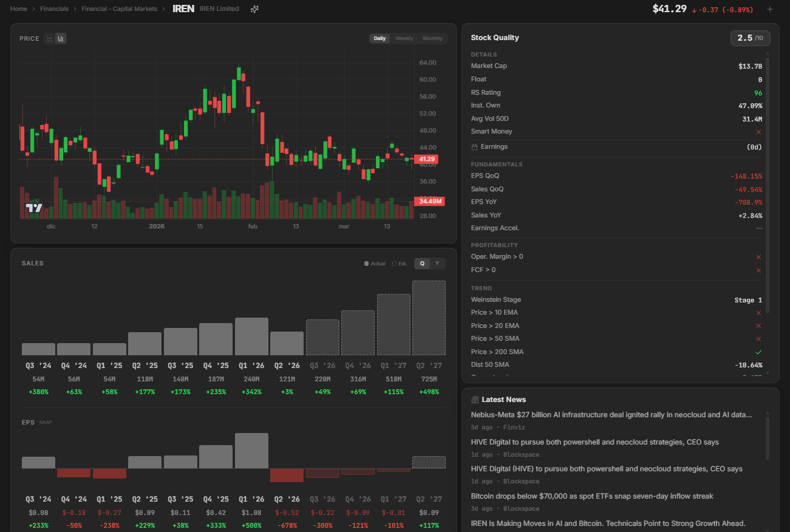
Task: Click the Q4 '25 EPS growth +333%
Action: [216, 525]
